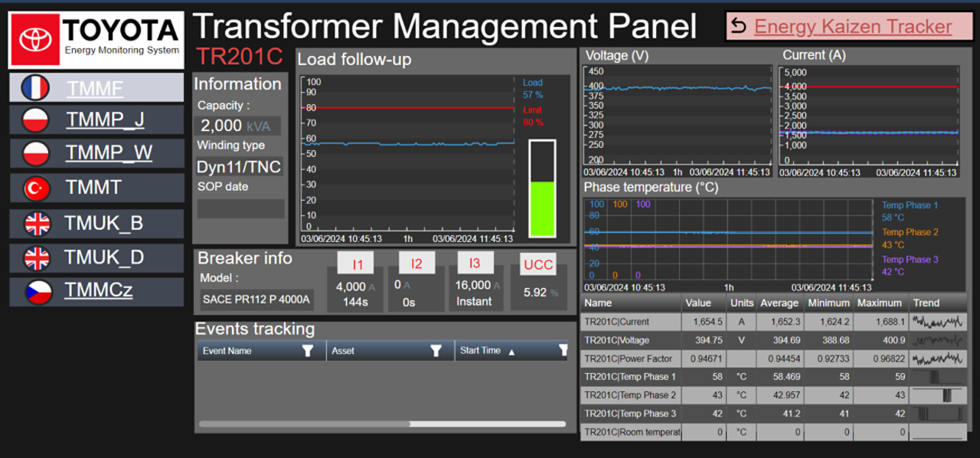
Task: Sort by Start Time using arrow
Action: (512, 352)
